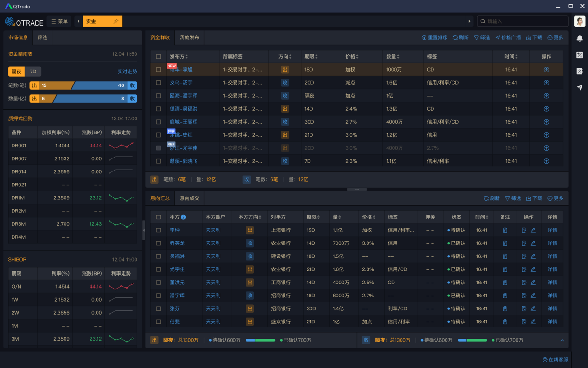This screenshot has width=588, height=368.
Task: Click the 详情 link on 吴福洪's row
Action: (552, 256)
